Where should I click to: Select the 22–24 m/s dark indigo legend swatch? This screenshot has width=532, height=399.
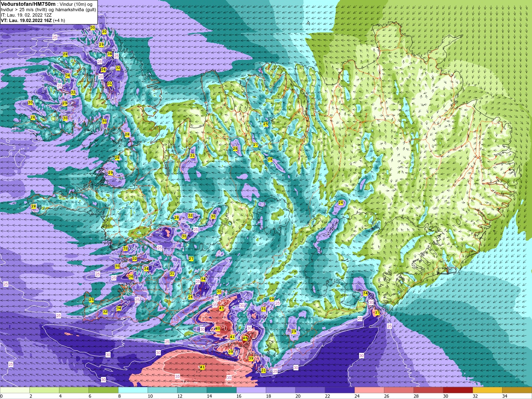point(340,390)
